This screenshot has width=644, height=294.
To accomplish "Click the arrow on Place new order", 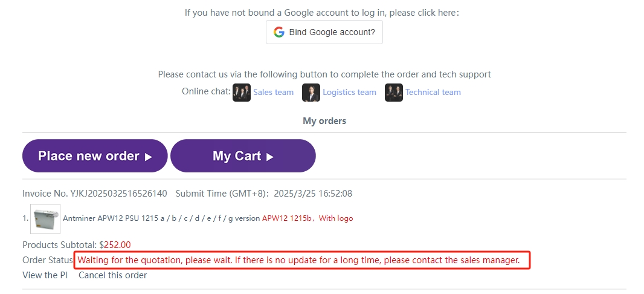I will 148,157.
